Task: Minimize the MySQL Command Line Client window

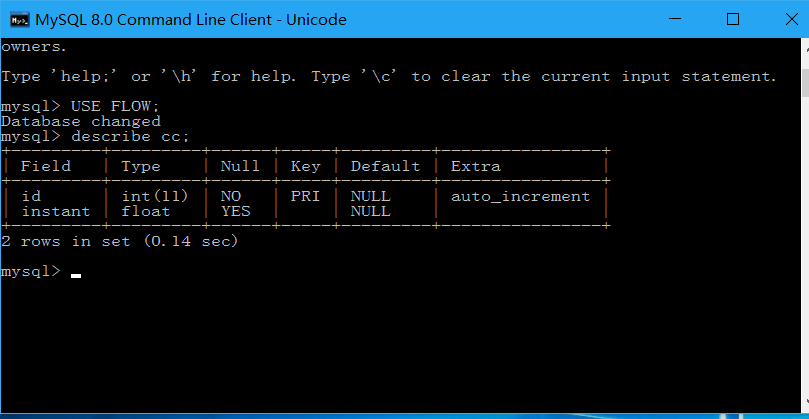Action: [675, 19]
